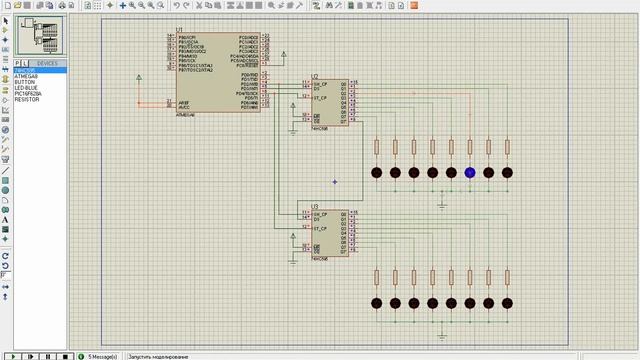Open a design with the folder icon

(18, 5)
